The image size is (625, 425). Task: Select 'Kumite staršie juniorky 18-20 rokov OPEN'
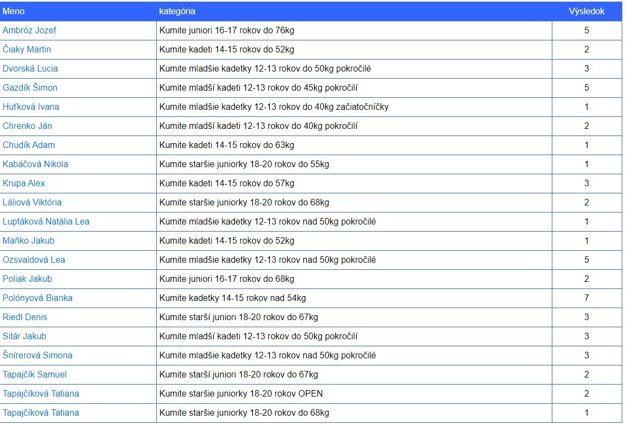(x=354, y=394)
